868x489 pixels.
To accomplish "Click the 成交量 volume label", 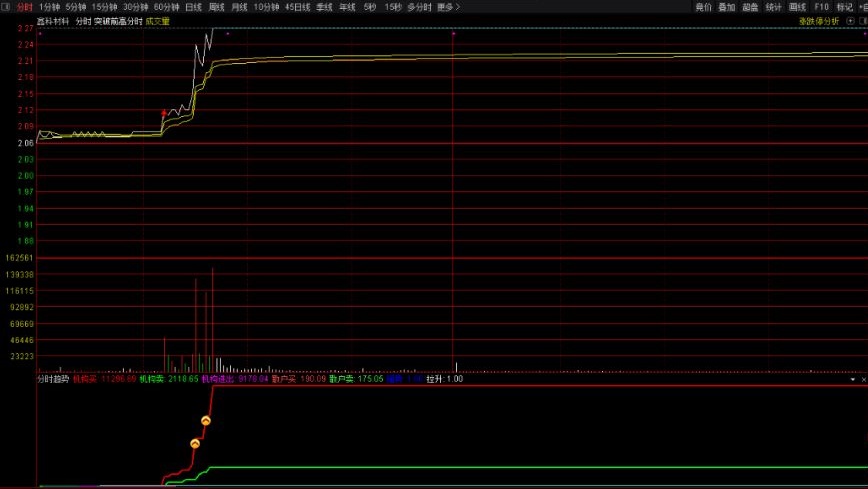I will (x=158, y=21).
